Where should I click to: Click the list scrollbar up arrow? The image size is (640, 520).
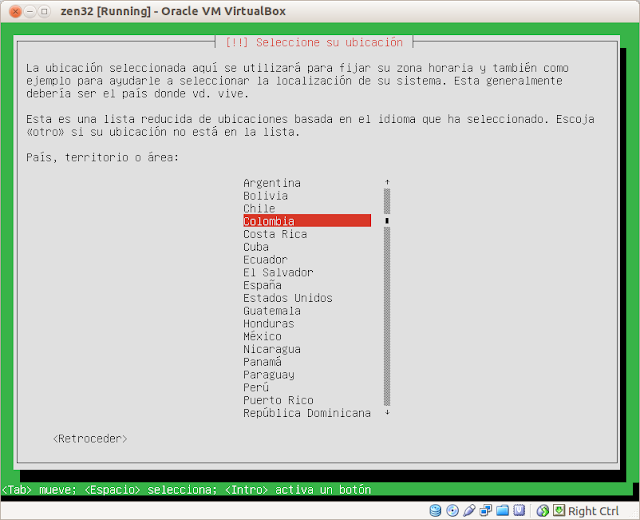coord(387,182)
